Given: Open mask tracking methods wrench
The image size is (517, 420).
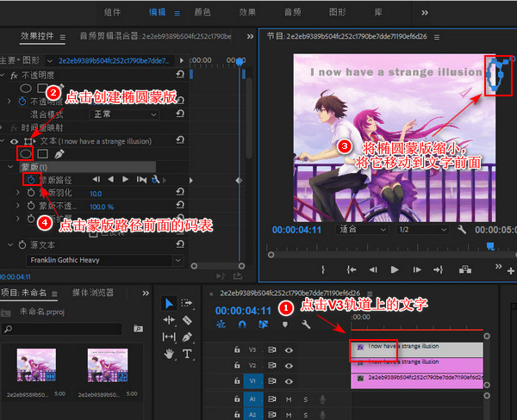Looking at the screenshot, I should click(156, 180).
